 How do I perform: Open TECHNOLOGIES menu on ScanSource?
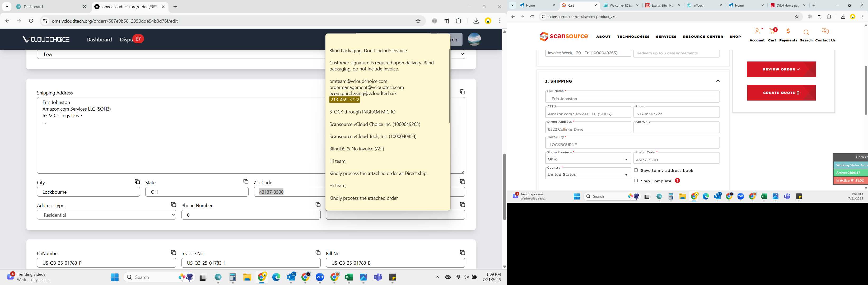633,37
